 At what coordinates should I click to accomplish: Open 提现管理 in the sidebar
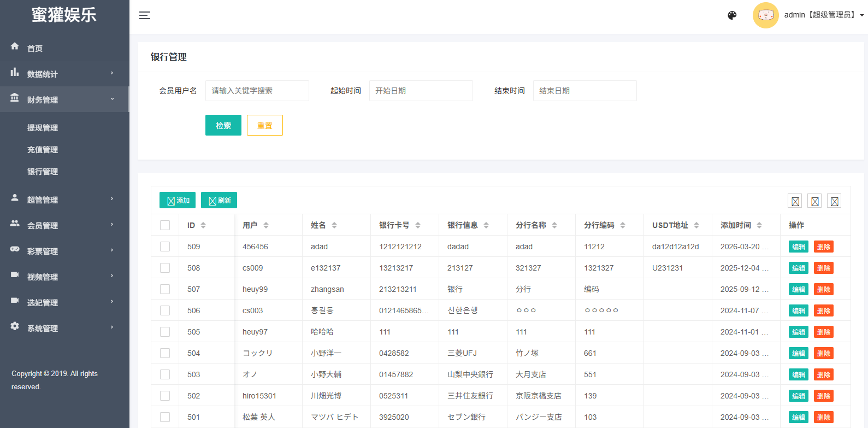pyautogui.click(x=43, y=128)
